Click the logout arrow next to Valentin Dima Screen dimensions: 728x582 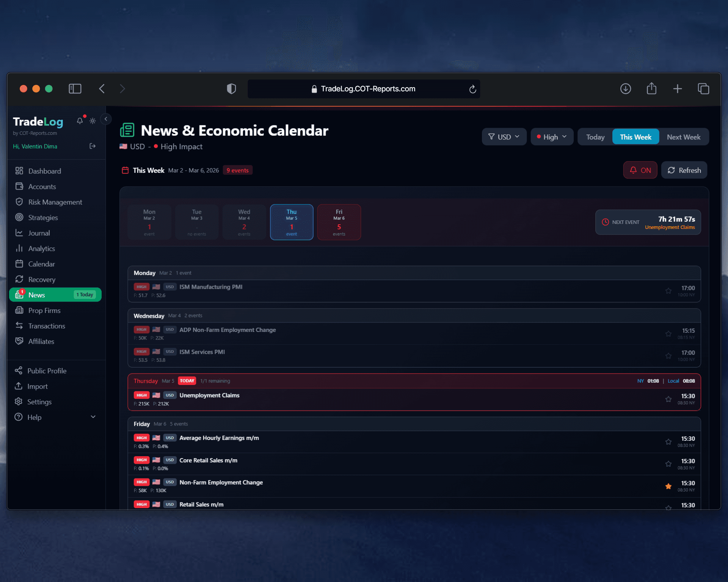pyautogui.click(x=92, y=146)
